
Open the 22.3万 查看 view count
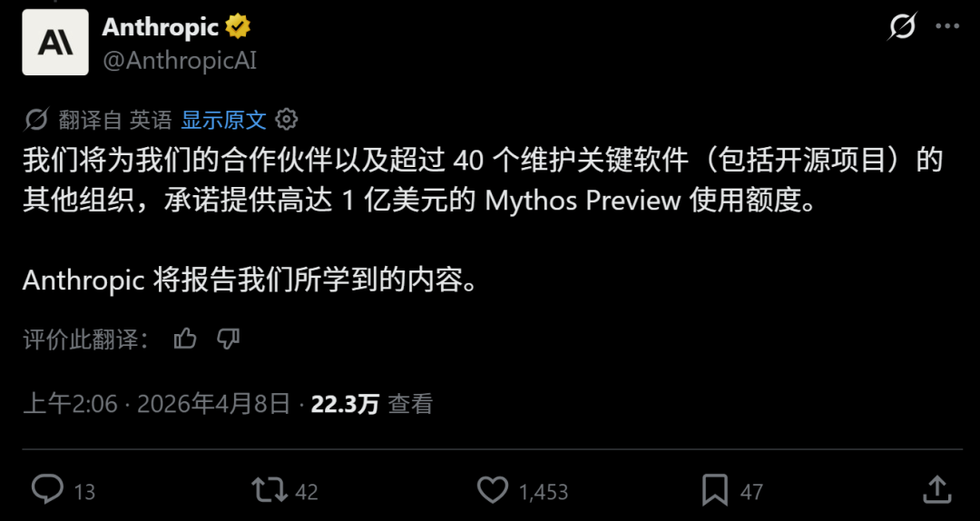point(372,404)
